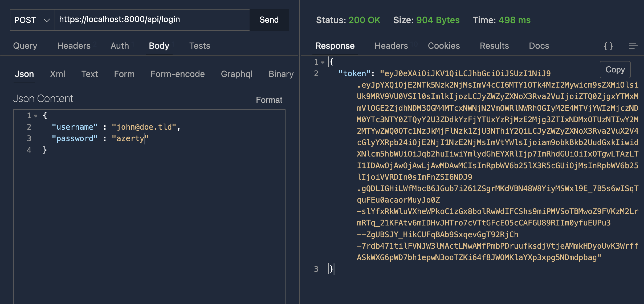644x304 pixels.
Task: Switch to the Query tab
Action: coord(25,46)
